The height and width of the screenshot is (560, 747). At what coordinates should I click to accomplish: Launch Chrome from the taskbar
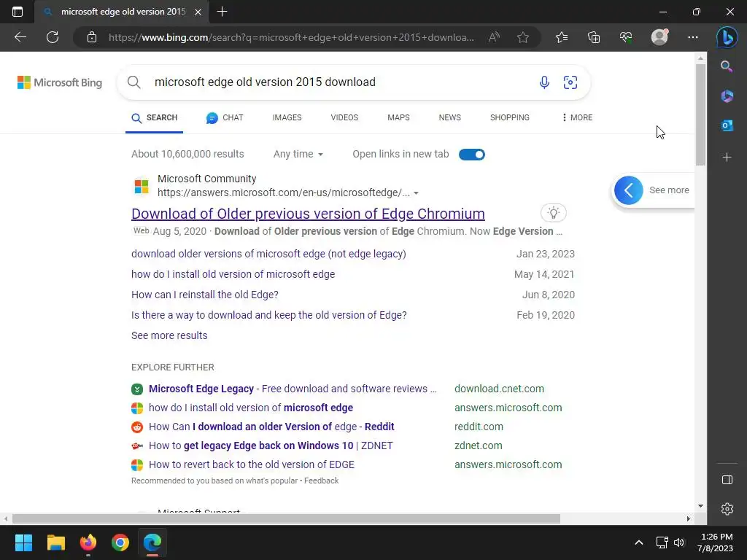pyautogui.click(x=120, y=542)
